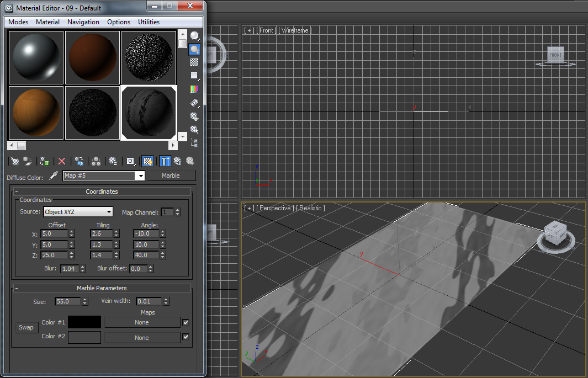
Task: Click the [Perspective] viewport label
Action: click(275, 208)
